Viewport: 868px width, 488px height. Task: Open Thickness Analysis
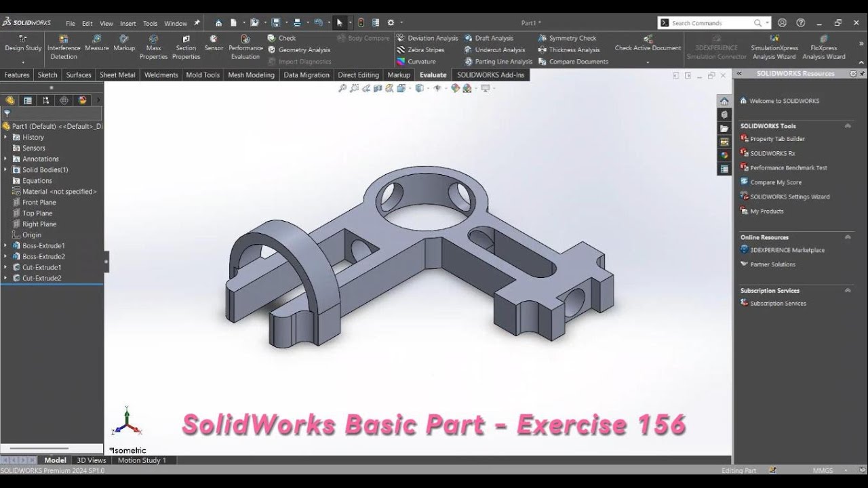pos(569,49)
